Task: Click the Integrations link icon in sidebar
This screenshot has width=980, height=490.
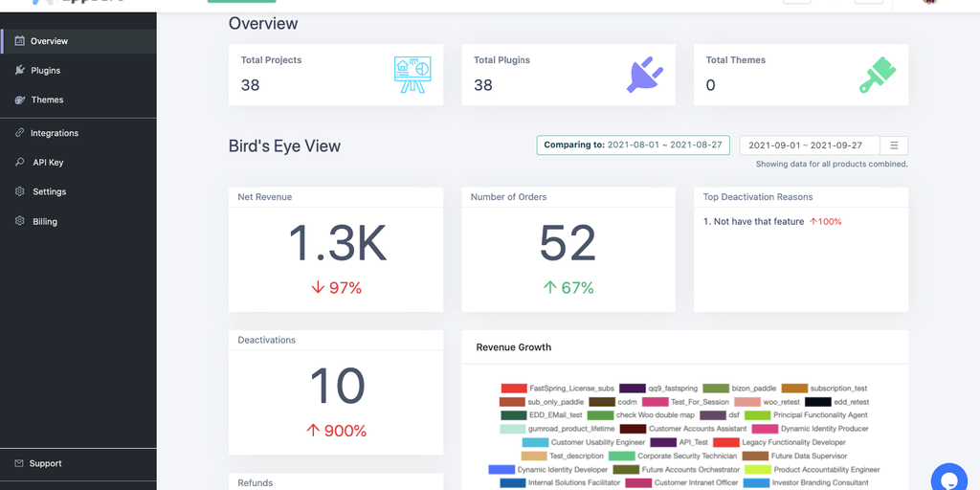Action: point(20,133)
